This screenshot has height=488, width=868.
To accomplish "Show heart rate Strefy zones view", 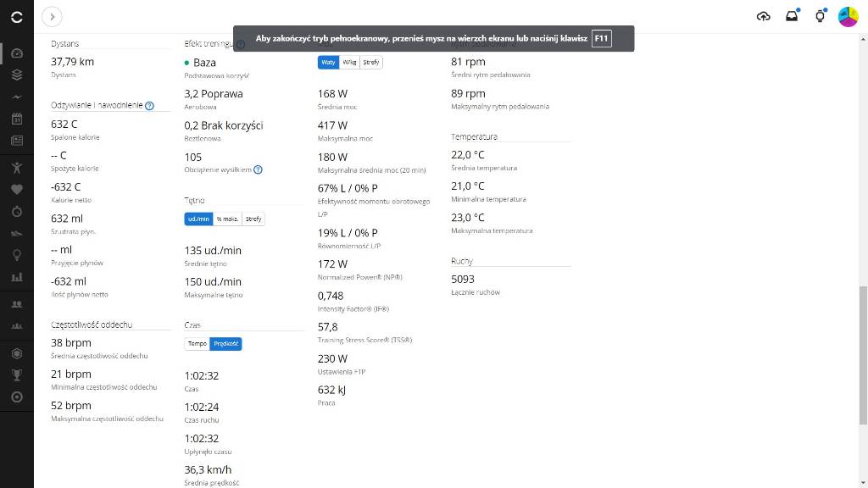I will 253,219.
